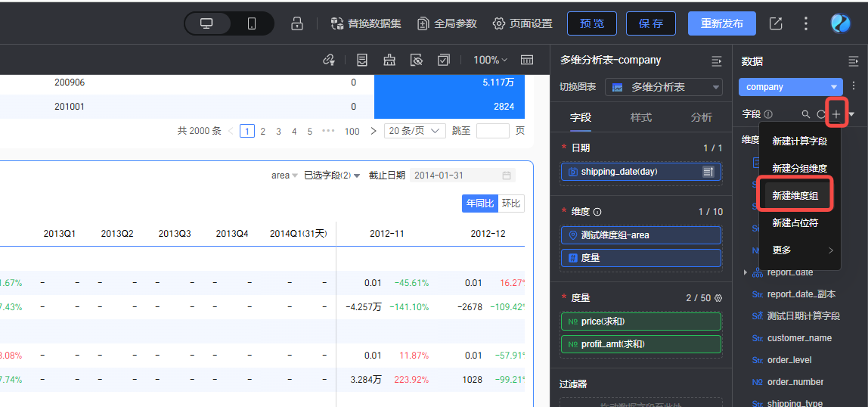Image resolution: width=868 pixels, height=407 pixels.
Task: Collapse the 数据 panel with its header icon
Action: 853,61
